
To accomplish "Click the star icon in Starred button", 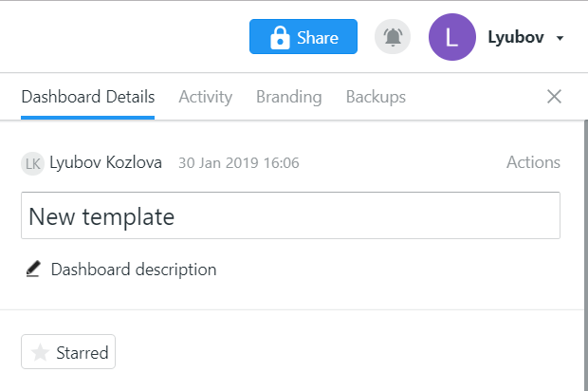I will (x=40, y=352).
